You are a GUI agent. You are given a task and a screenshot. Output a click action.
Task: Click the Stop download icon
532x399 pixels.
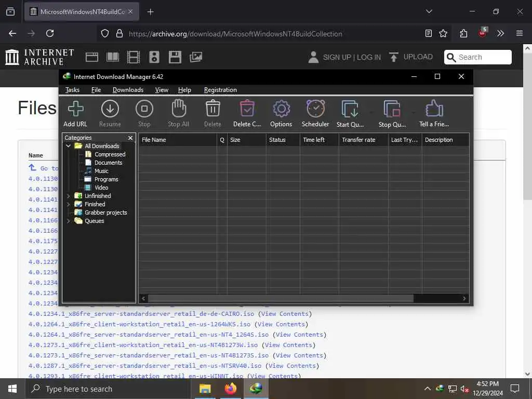[144, 109]
